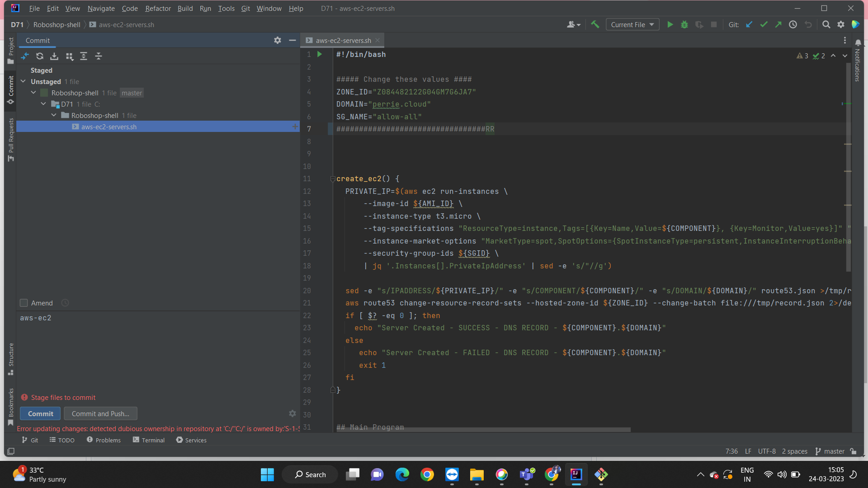Click the editor horizontal scrollbar
Screen dimensions: 868x488
484,430
